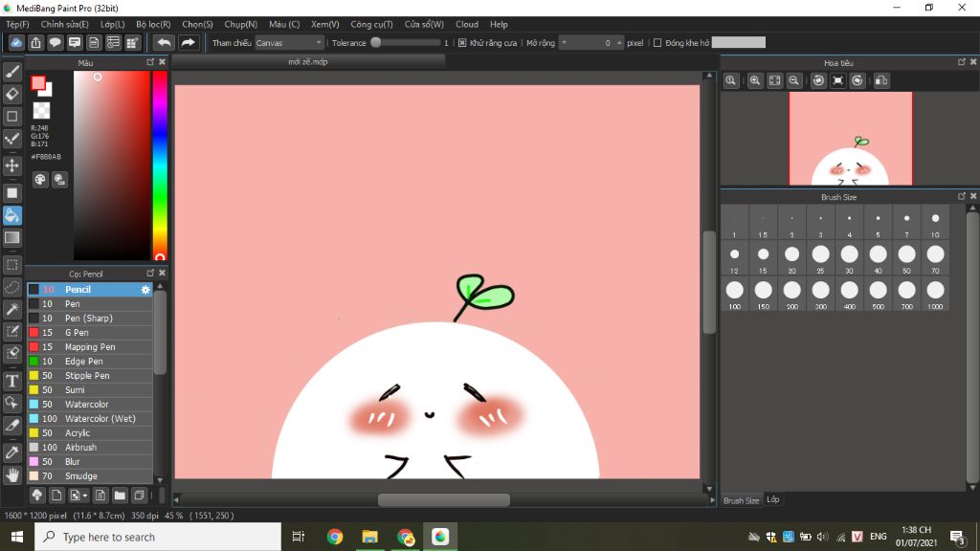Image resolution: width=980 pixels, height=551 pixels.
Task: Open File Explorer from the taskbar
Action: point(370,537)
